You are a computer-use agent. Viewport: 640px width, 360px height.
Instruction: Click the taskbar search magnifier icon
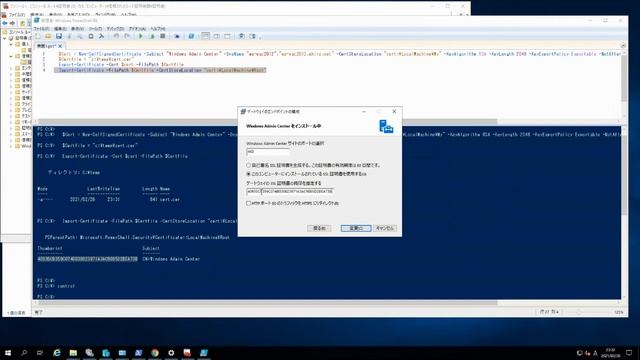(24, 353)
